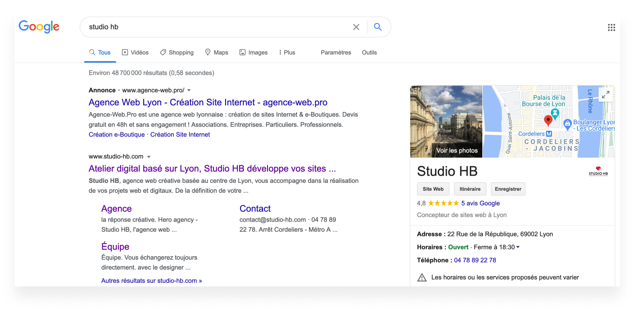
Task: Click the Horaires label
Action: [x=432, y=247]
